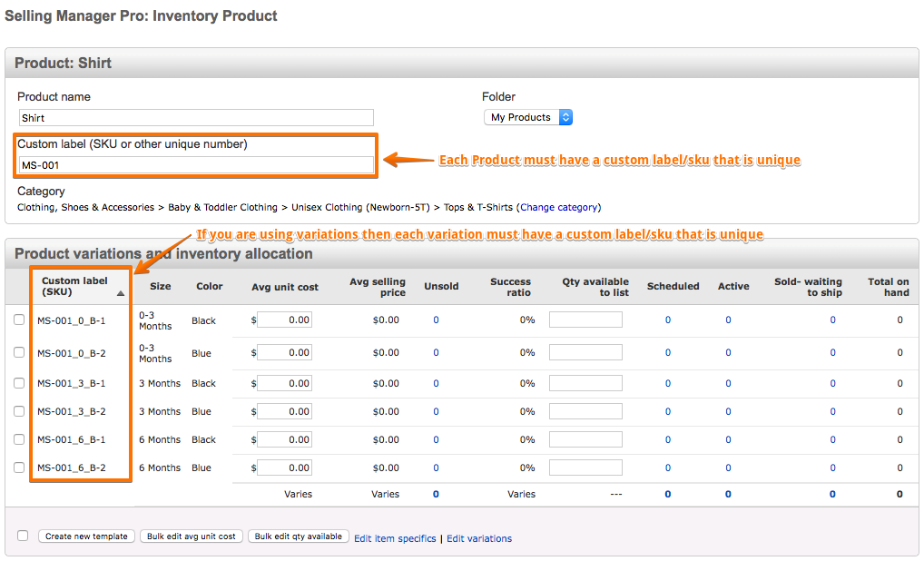
Task: Click qty available field for MS-001_6_B-1
Action: tap(585, 439)
